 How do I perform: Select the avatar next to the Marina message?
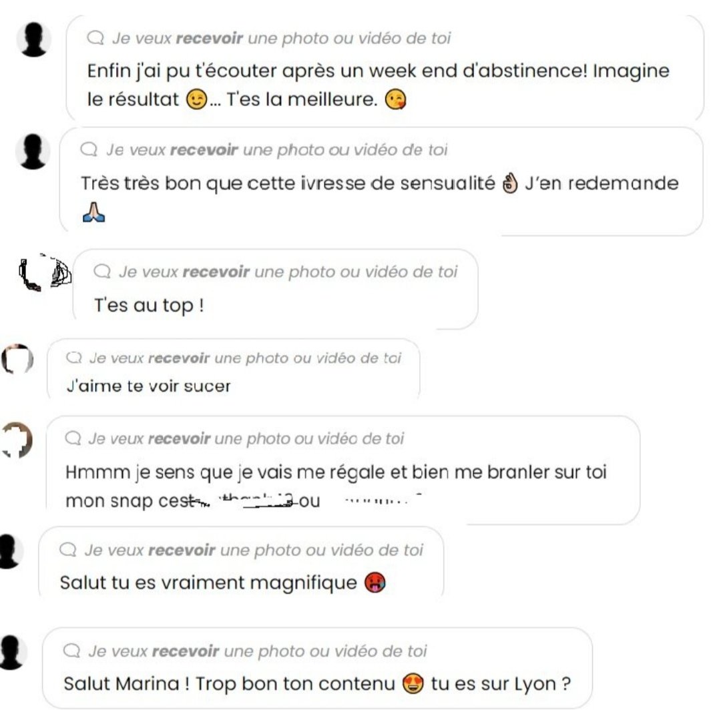(12, 653)
